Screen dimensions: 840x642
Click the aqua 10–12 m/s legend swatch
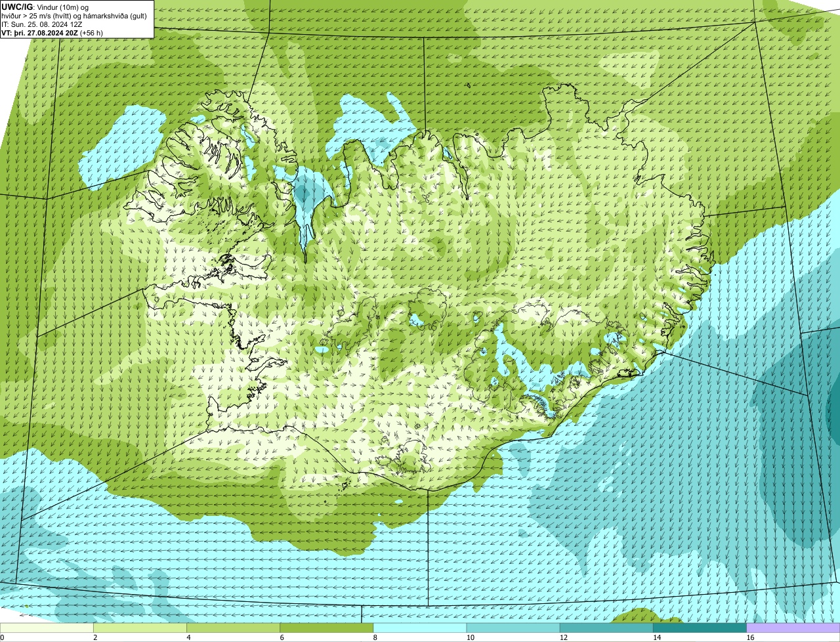[513, 628]
